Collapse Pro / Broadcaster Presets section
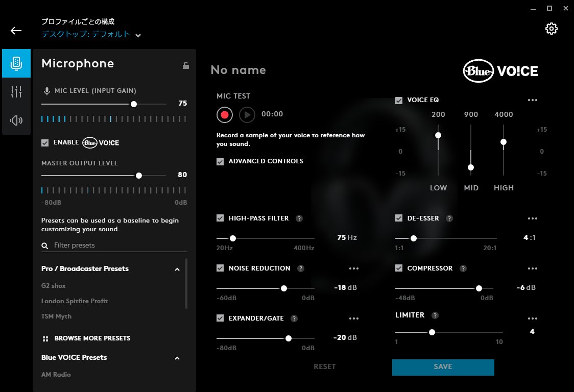 tap(177, 269)
